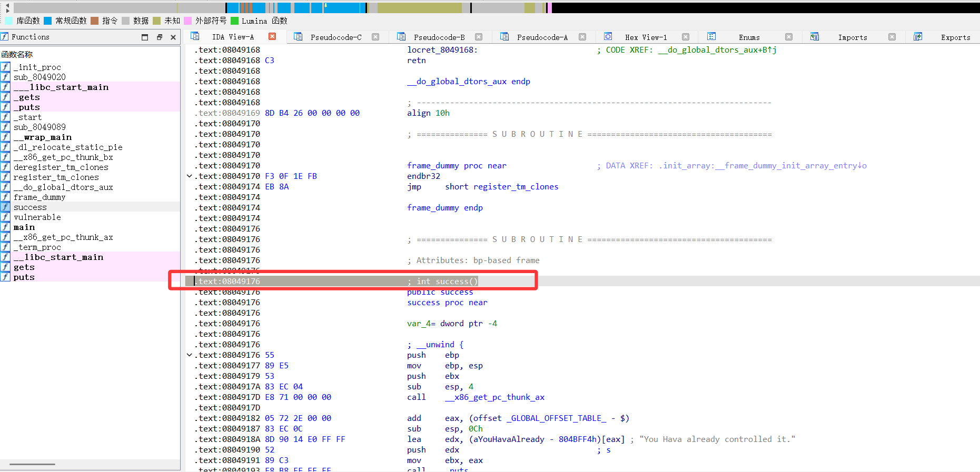980x472 pixels.
Task: Collapse the frame_dummy disassembly block
Action: (x=190, y=176)
